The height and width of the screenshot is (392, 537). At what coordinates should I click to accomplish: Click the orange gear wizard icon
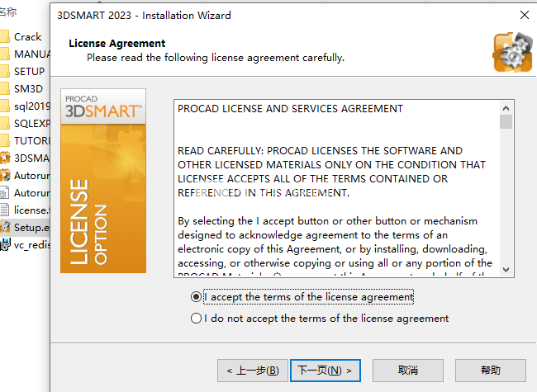[513, 52]
